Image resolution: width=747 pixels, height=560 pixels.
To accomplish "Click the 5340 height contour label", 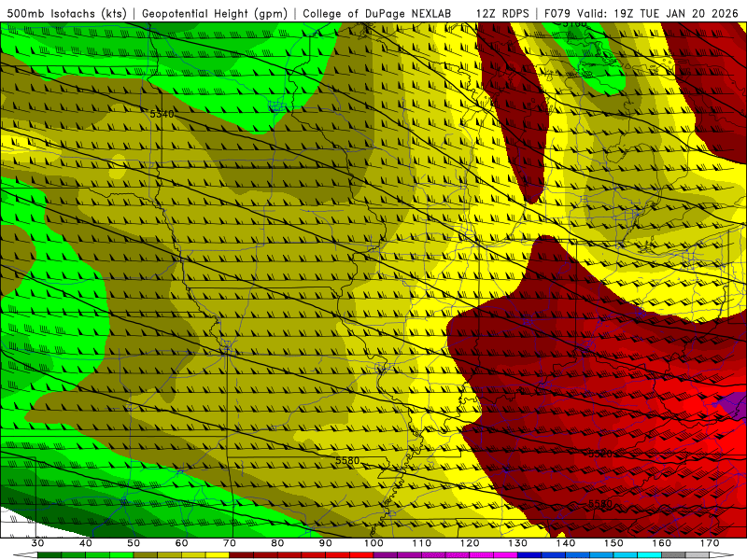I will click(162, 114).
